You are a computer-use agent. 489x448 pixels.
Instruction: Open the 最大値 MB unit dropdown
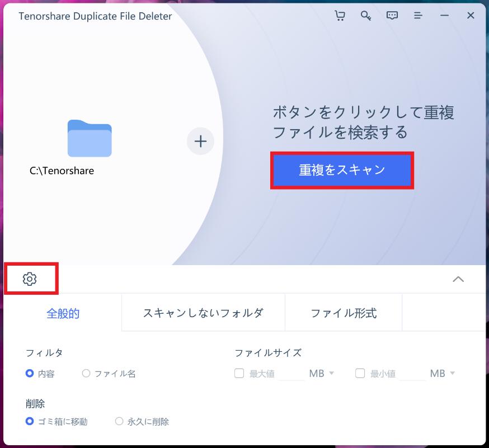pyautogui.click(x=322, y=373)
